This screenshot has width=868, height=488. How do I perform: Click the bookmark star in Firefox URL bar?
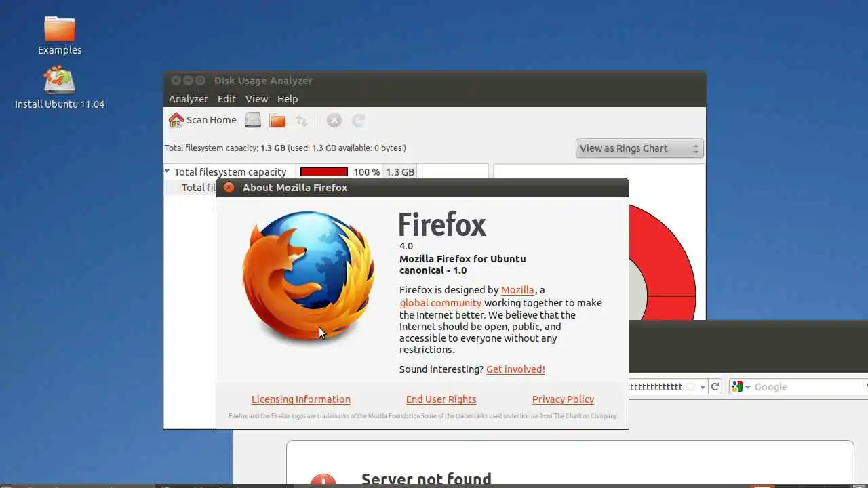(691, 387)
